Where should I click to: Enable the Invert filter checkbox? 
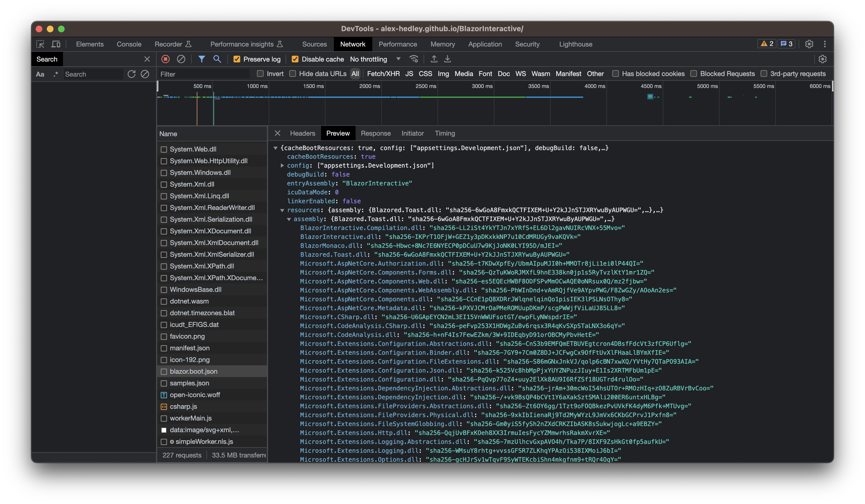click(260, 74)
